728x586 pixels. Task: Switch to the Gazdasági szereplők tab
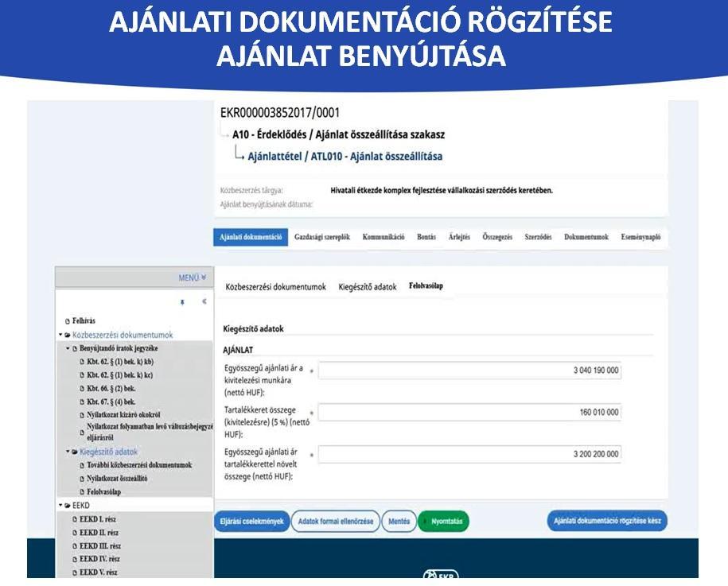click(x=322, y=237)
